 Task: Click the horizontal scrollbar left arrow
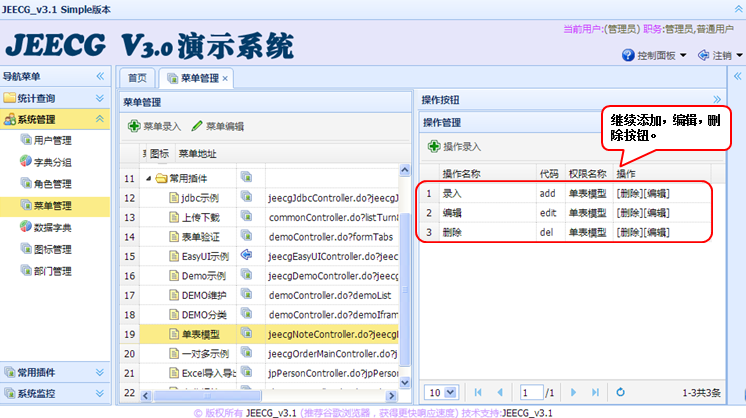146,396
